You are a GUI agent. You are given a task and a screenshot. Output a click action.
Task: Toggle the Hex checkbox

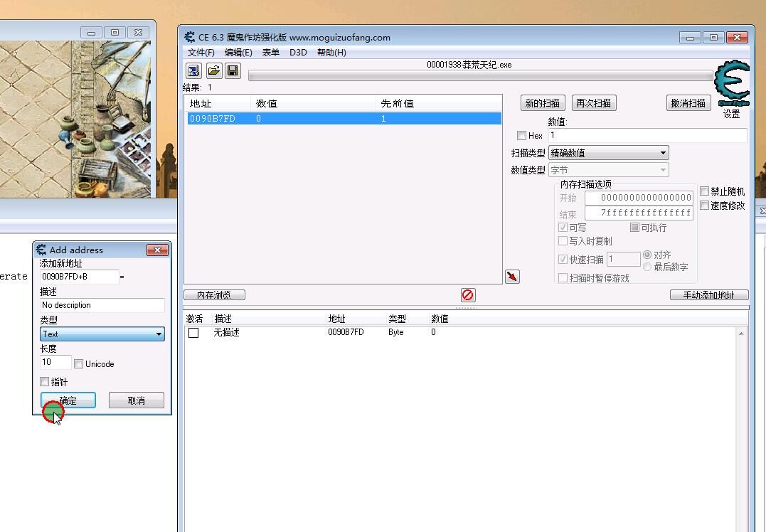click(522, 135)
